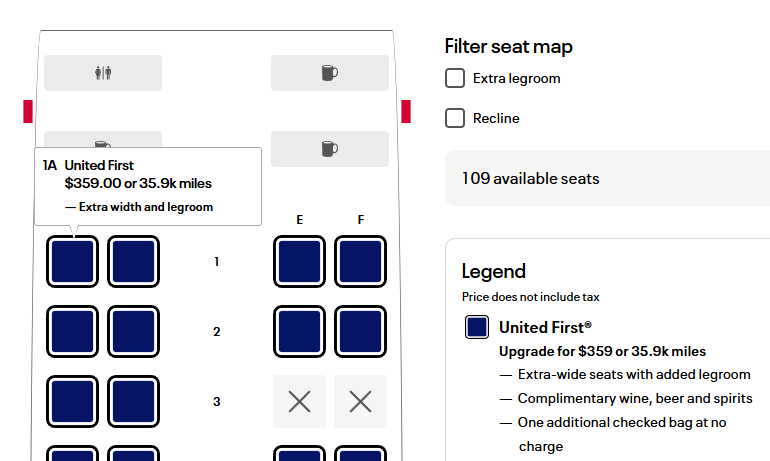Viewport: 770px width, 461px height.
Task: Select seat 3A in row 3
Action: tap(73, 402)
